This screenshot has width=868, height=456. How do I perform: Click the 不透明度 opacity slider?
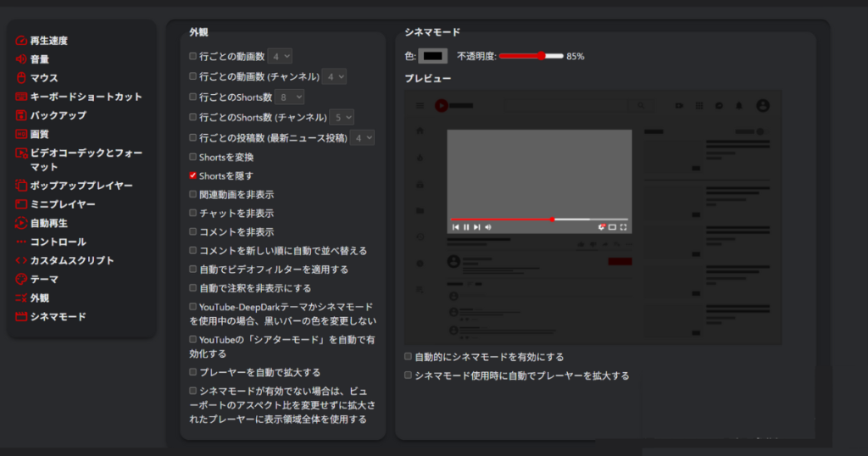pyautogui.click(x=531, y=56)
